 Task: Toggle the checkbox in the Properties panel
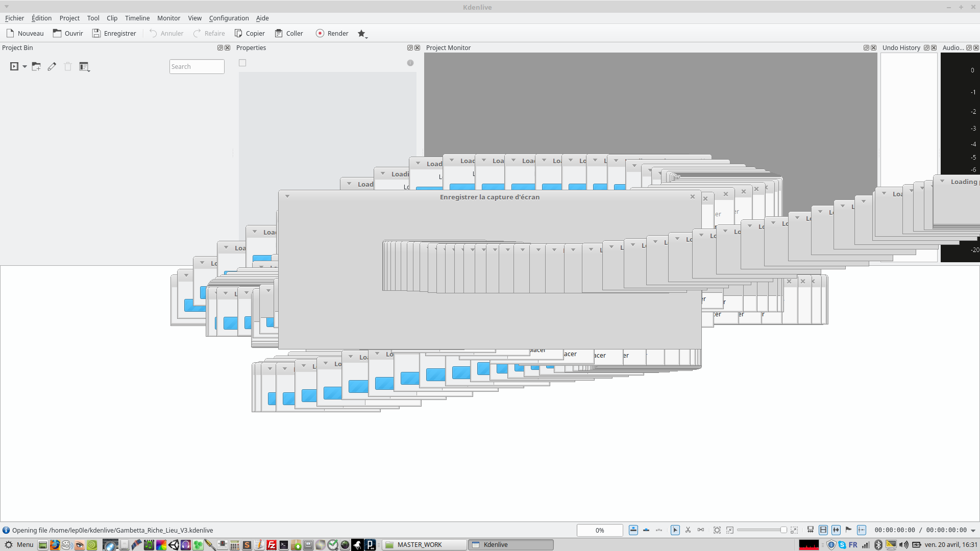(x=242, y=63)
